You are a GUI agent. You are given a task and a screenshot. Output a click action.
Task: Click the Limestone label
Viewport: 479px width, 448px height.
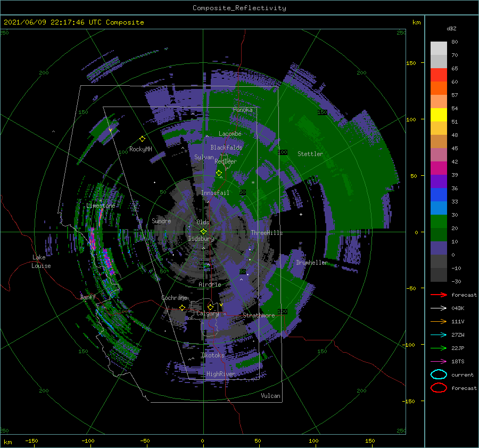click(x=101, y=206)
